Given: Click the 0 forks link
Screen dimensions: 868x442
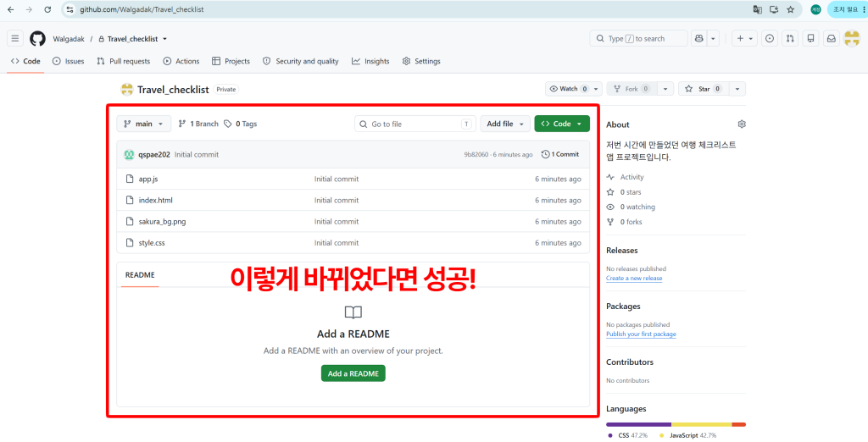Looking at the screenshot, I should coord(624,222).
